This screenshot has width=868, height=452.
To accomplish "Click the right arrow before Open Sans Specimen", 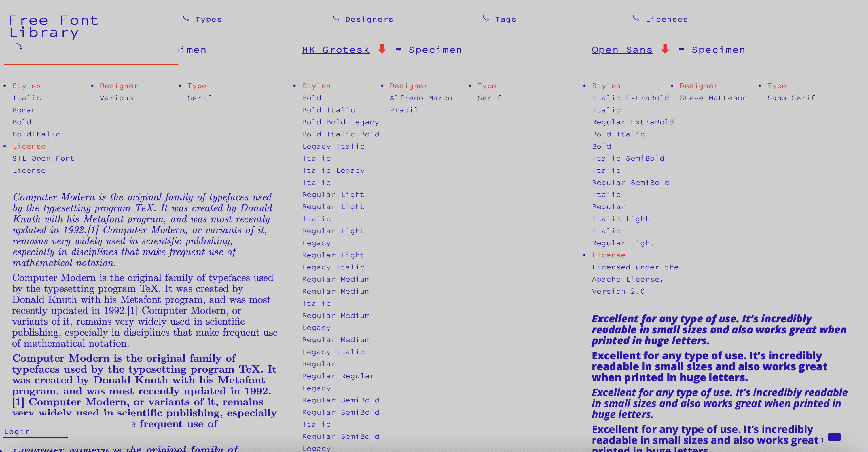I will click(681, 49).
